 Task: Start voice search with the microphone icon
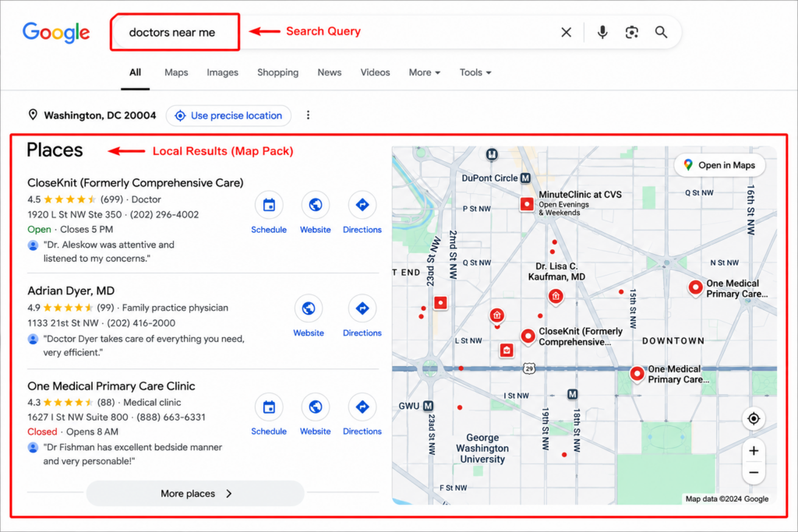click(602, 32)
